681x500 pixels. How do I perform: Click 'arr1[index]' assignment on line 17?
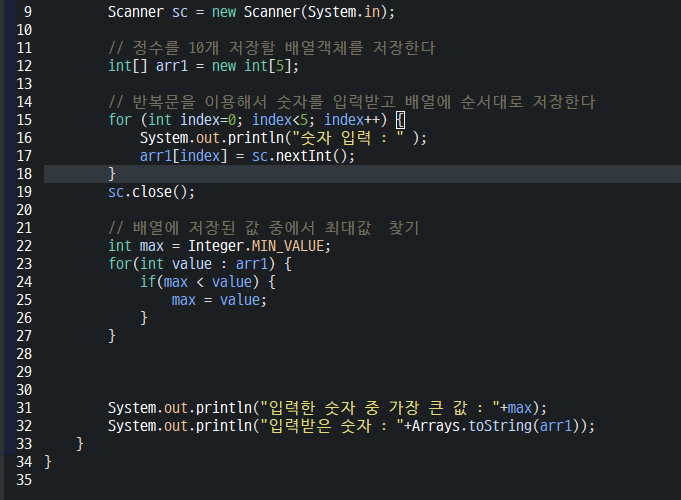pyautogui.click(x=183, y=156)
